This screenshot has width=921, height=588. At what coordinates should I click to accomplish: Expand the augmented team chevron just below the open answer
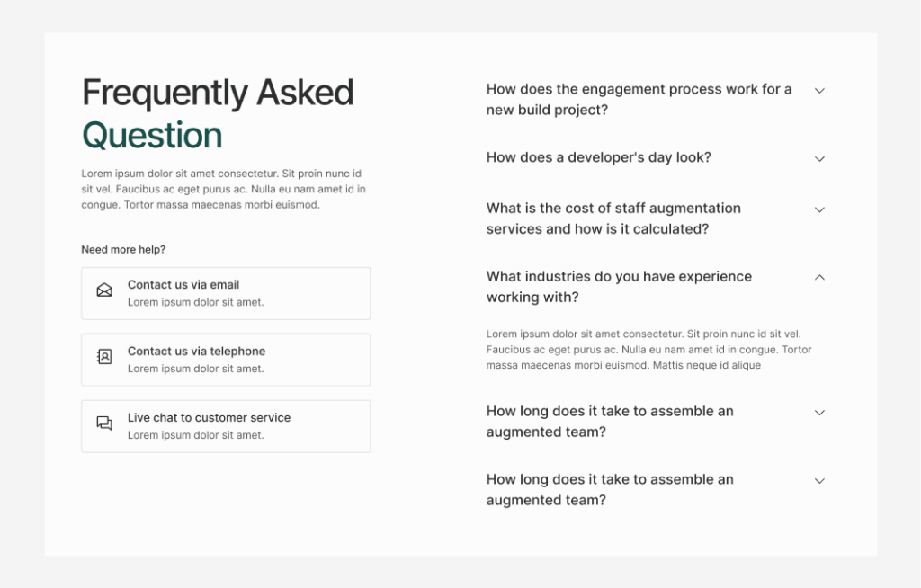point(819,413)
